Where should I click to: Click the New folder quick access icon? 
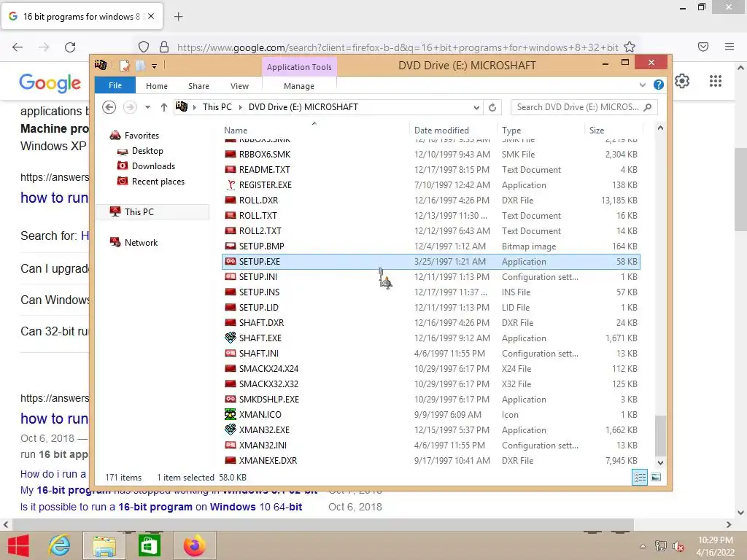140,66
